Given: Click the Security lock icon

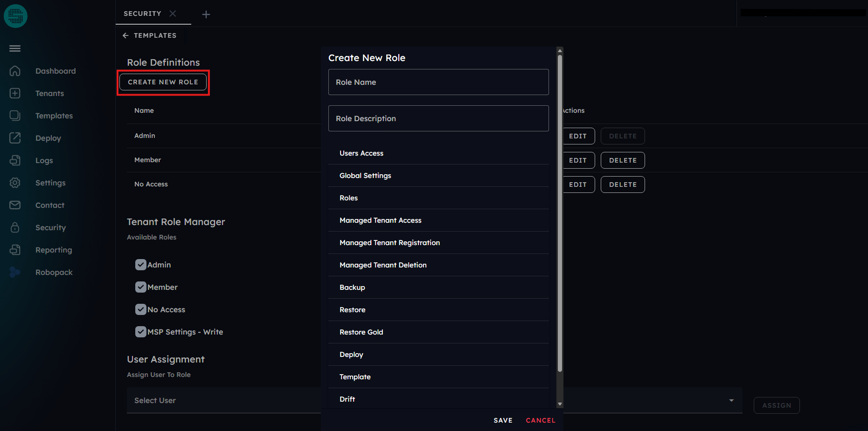Looking at the screenshot, I should (15, 227).
